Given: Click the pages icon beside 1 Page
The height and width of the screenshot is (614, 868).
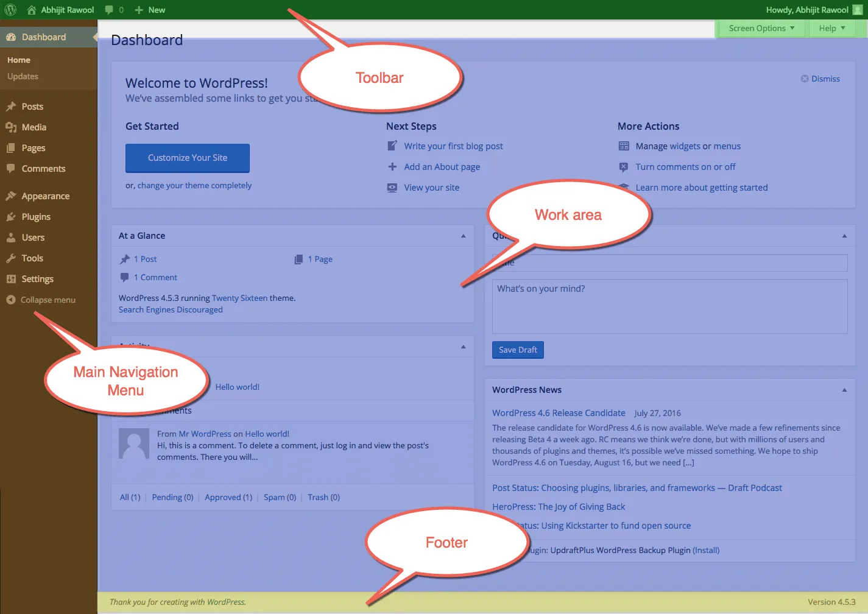Looking at the screenshot, I should (298, 259).
